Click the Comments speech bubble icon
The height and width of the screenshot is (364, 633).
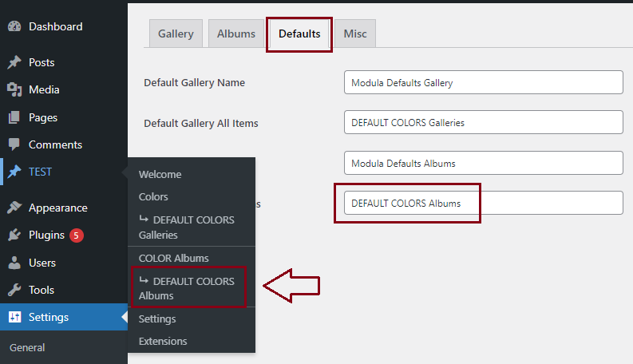pyautogui.click(x=14, y=144)
